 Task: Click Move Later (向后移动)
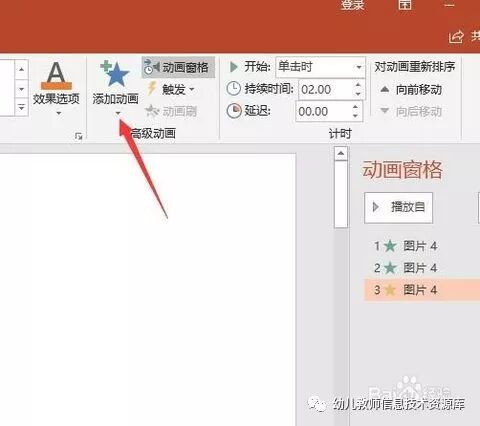pos(411,111)
